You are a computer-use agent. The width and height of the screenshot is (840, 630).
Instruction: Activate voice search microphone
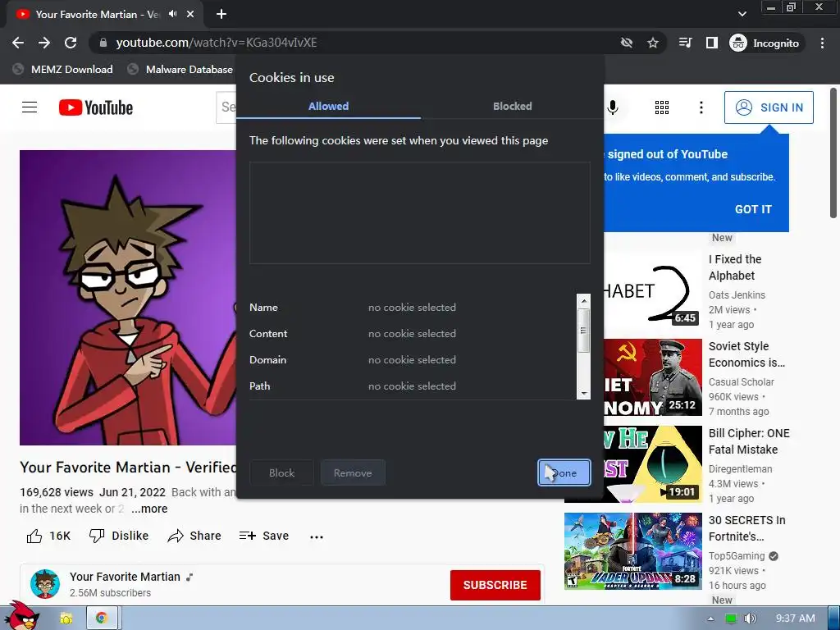point(613,107)
